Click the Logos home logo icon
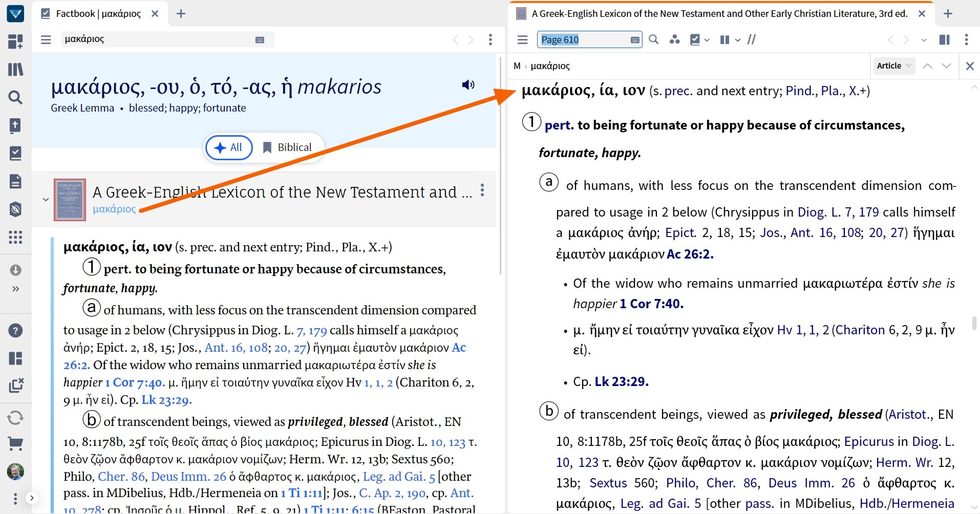The width and height of the screenshot is (980, 514). coord(15,14)
